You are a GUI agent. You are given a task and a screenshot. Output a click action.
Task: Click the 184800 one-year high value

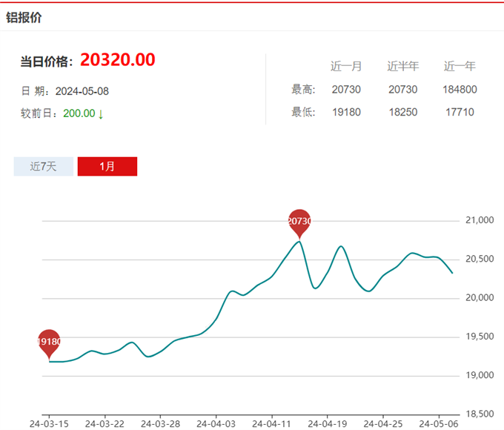click(x=460, y=90)
